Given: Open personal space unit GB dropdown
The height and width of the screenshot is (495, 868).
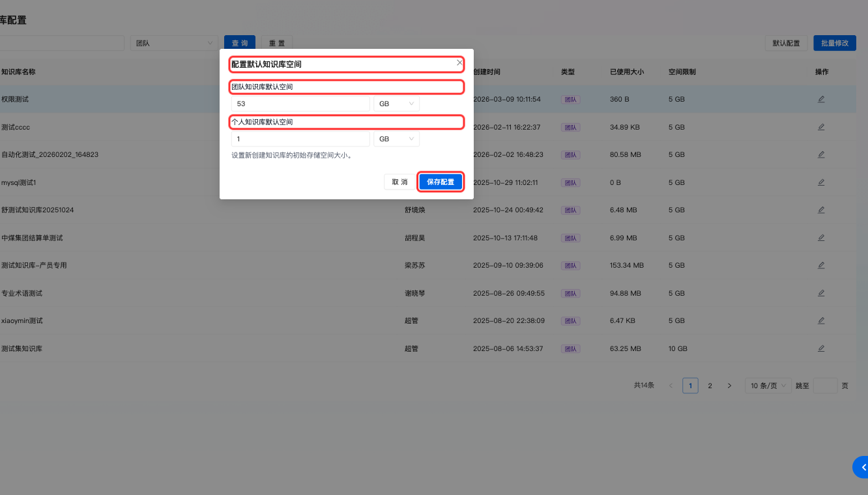Looking at the screenshot, I should [x=396, y=139].
